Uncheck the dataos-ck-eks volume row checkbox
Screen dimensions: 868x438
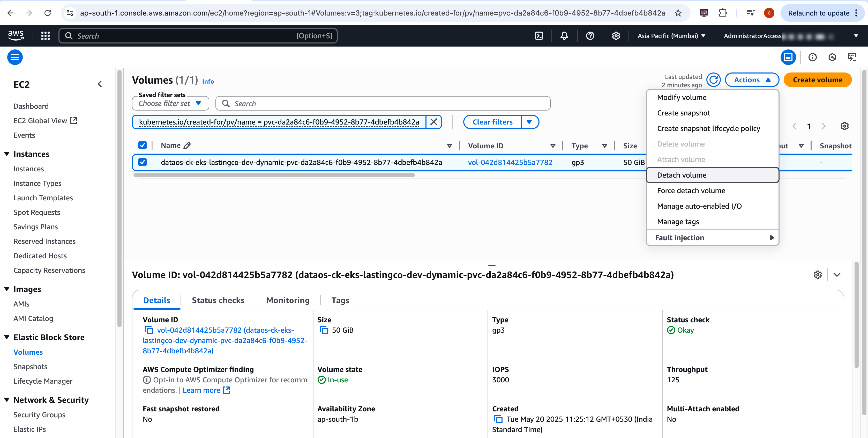[143, 162]
